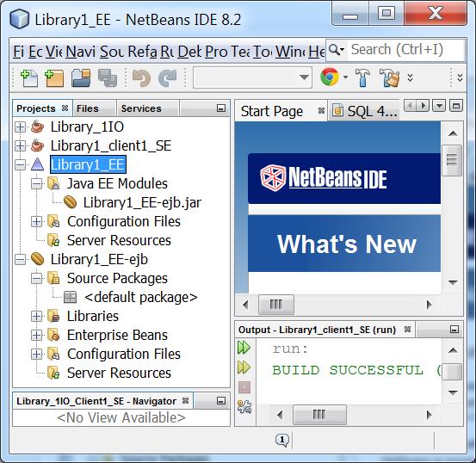The height and width of the screenshot is (463, 476).
Task: Switch to the SQL 4 editor tab
Action: click(364, 111)
